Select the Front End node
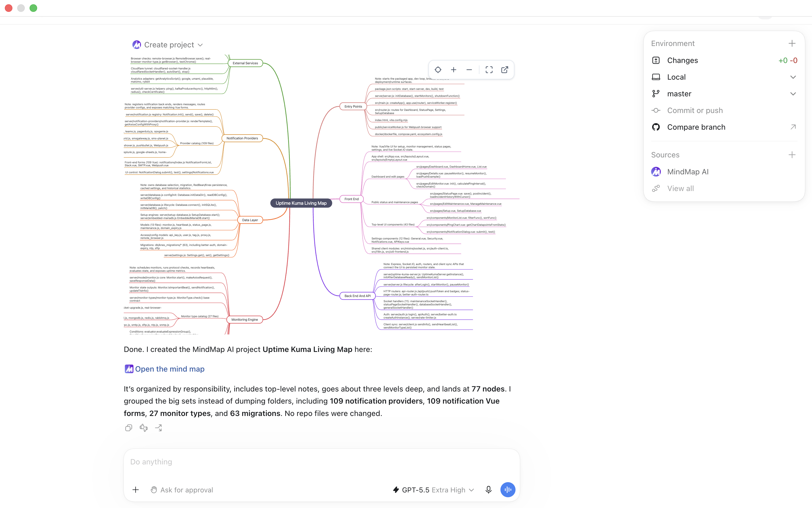 351,199
